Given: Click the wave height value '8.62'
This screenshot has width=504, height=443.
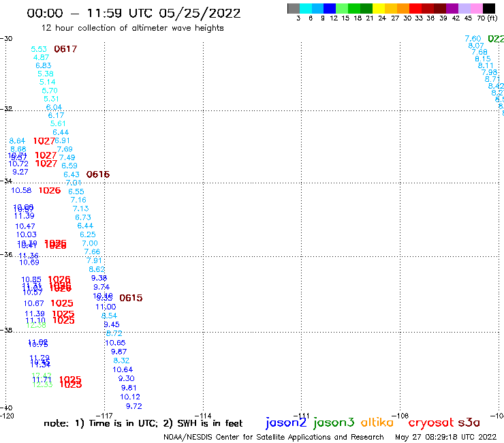Looking at the screenshot, I should coord(97,269).
